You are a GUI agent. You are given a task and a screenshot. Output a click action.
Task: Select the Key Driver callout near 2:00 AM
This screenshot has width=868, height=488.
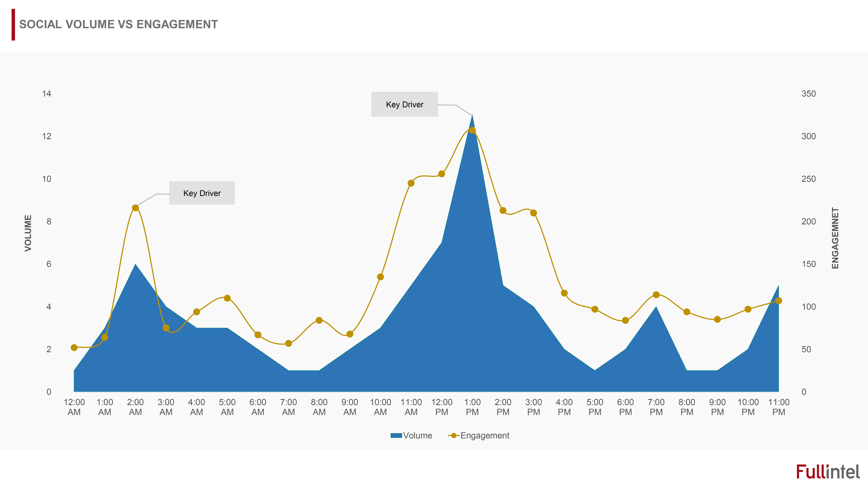[202, 193]
